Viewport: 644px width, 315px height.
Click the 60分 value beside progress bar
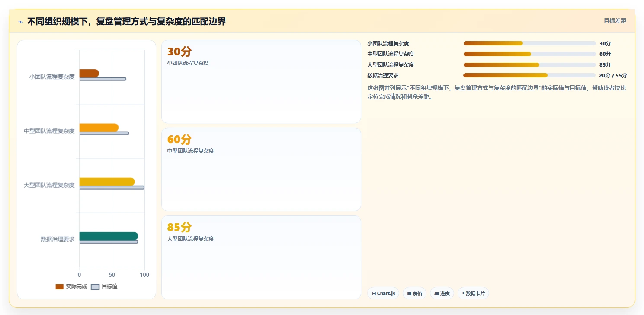click(x=605, y=54)
